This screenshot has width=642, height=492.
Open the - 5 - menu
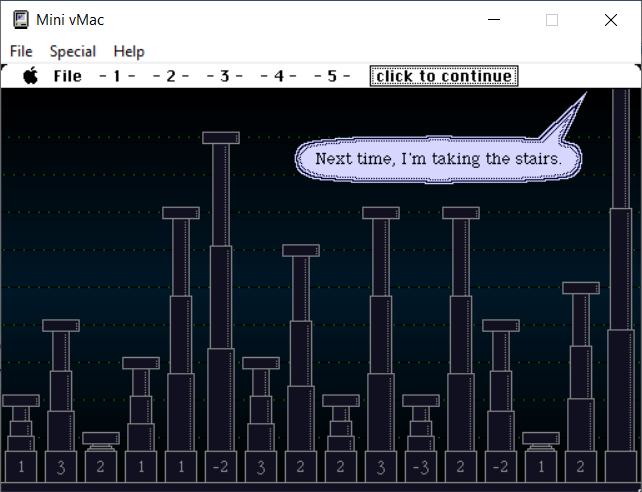[332, 76]
